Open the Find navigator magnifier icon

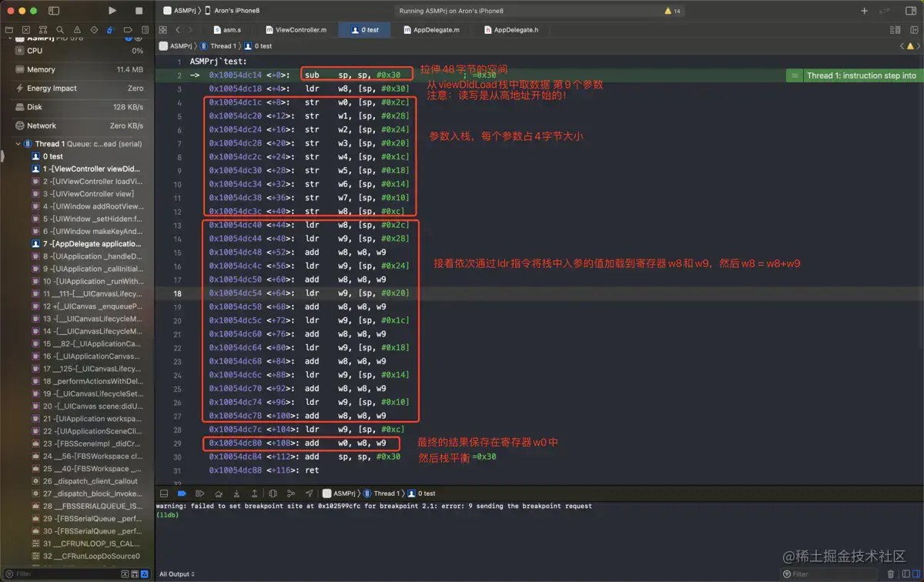click(60, 30)
